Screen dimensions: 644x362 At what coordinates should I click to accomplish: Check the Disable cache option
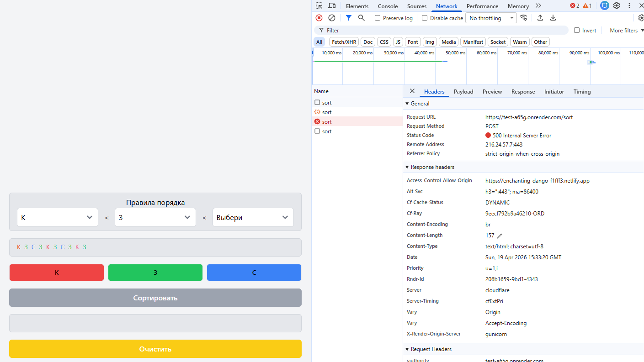click(x=425, y=18)
